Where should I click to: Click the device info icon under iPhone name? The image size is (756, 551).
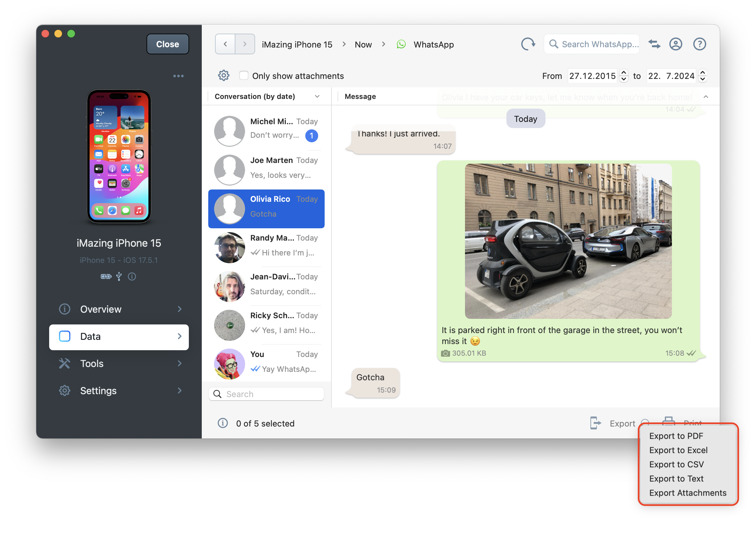tap(132, 276)
